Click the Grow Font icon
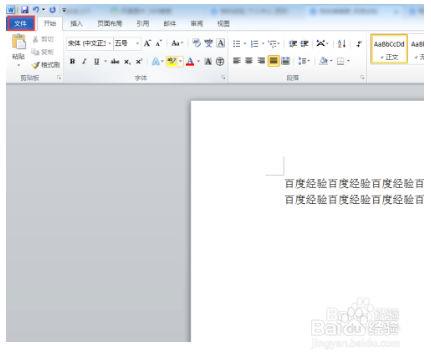431x364 pixels. (x=147, y=43)
